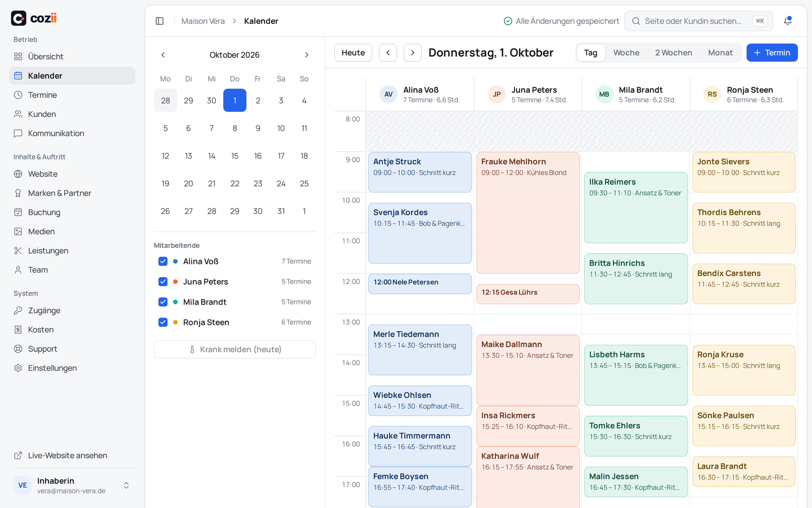Uncheck Alina Voß staff filter
Image resolution: width=812 pixels, height=508 pixels.
click(163, 261)
